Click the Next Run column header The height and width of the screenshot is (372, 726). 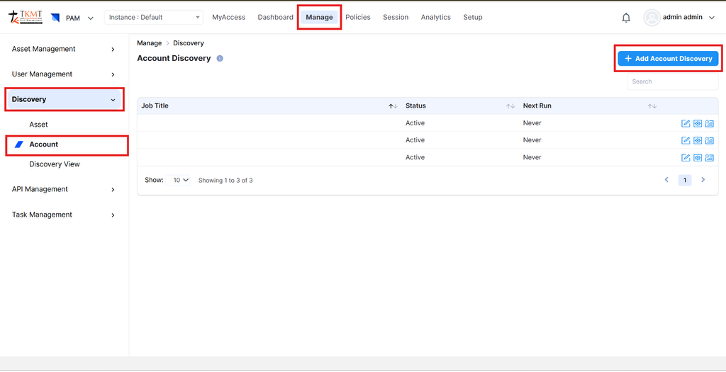(x=537, y=106)
